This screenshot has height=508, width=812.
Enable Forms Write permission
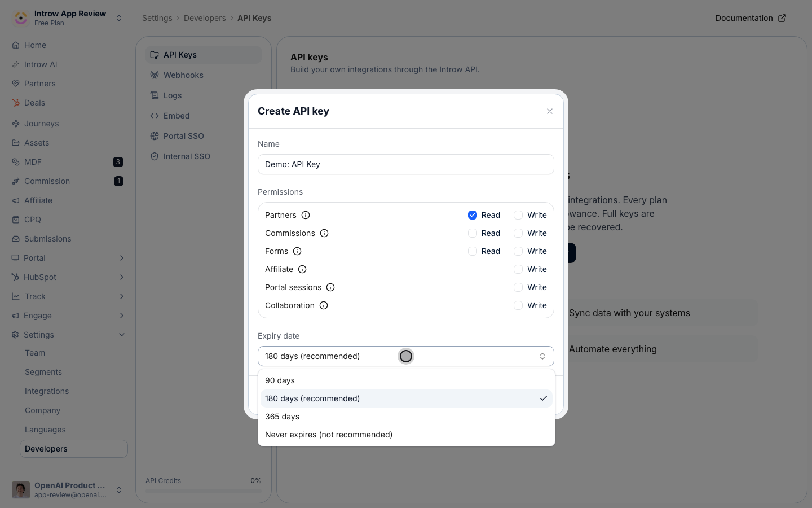click(518, 251)
